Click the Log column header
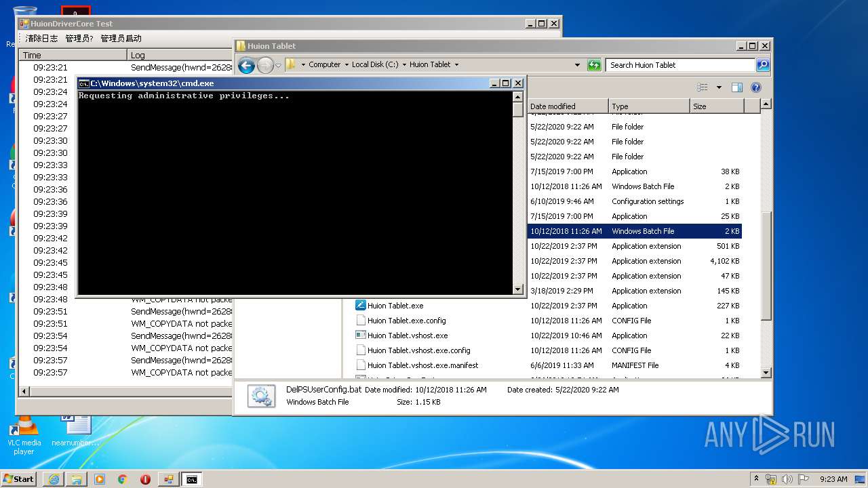This screenshot has width=868, height=488. (180, 55)
